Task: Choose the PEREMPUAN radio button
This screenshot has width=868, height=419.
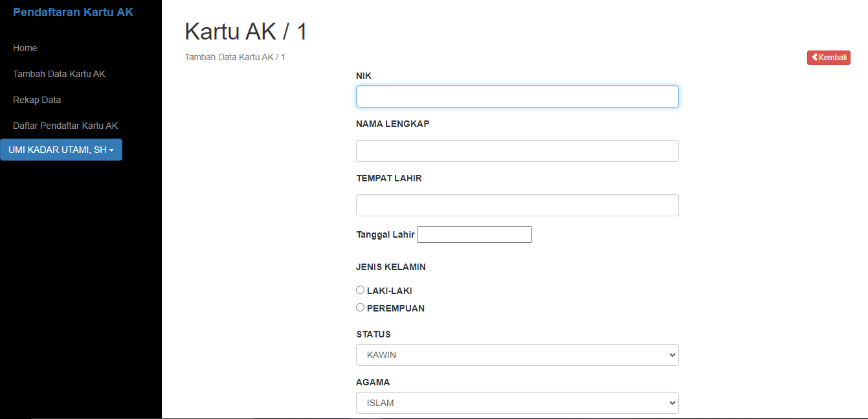Action: point(361,308)
